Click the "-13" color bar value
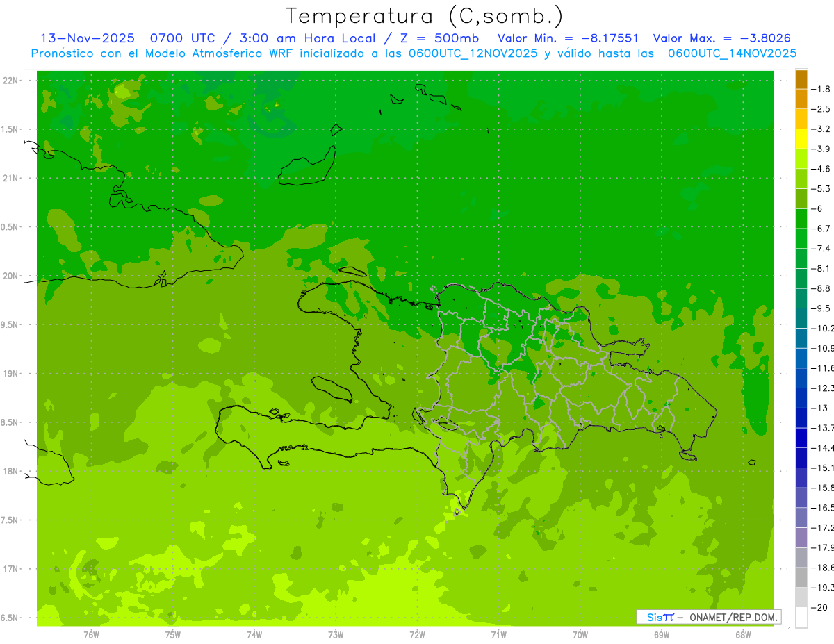Screen dimensions: 834x644 [819, 408]
